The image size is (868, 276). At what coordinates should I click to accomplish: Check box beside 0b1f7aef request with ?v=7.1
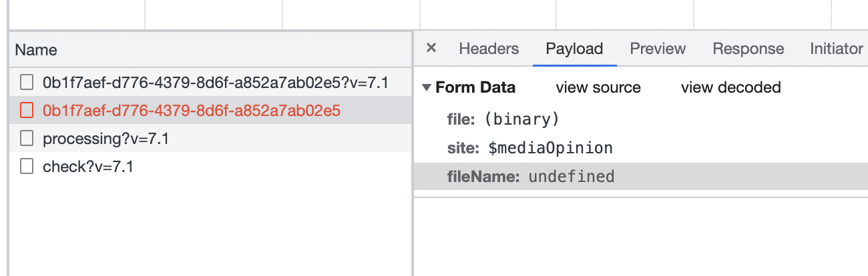tap(27, 83)
